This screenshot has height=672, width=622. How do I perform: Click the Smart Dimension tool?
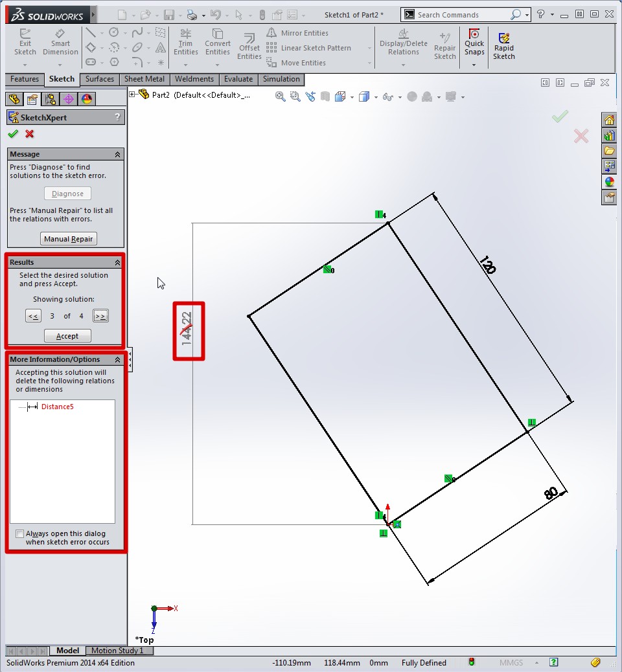coord(60,43)
